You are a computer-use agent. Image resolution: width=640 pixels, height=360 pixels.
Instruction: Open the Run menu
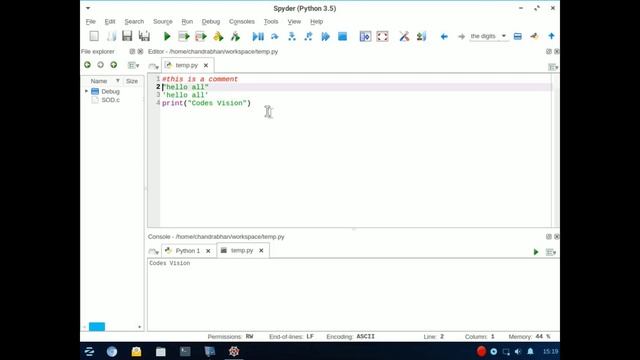(x=187, y=22)
